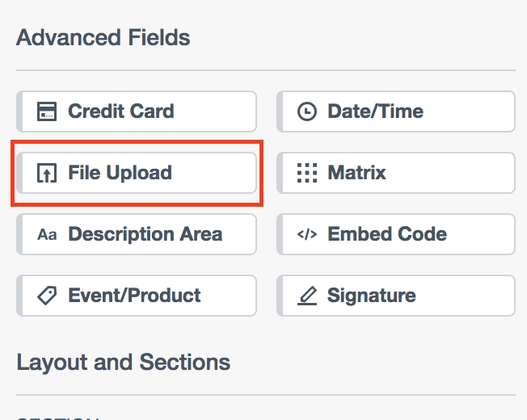Grab the Signature button's left drag handle
The height and width of the screenshot is (420, 527).
point(280,296)
